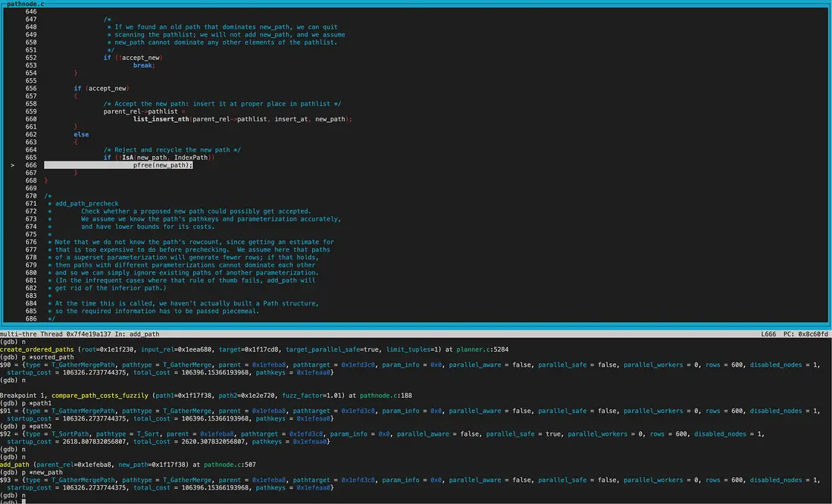
Task: Click the current-line arrow marker at line 666
Action: 13,165
